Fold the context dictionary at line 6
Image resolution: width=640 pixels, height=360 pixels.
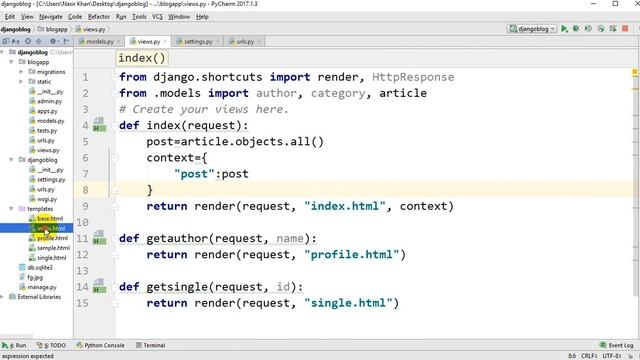(x=115, y=158)
